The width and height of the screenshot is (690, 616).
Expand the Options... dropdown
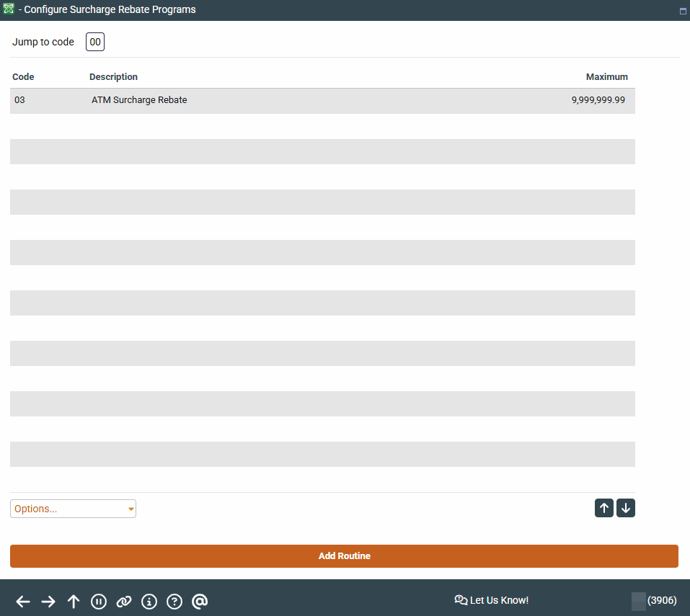pos(73,509)
